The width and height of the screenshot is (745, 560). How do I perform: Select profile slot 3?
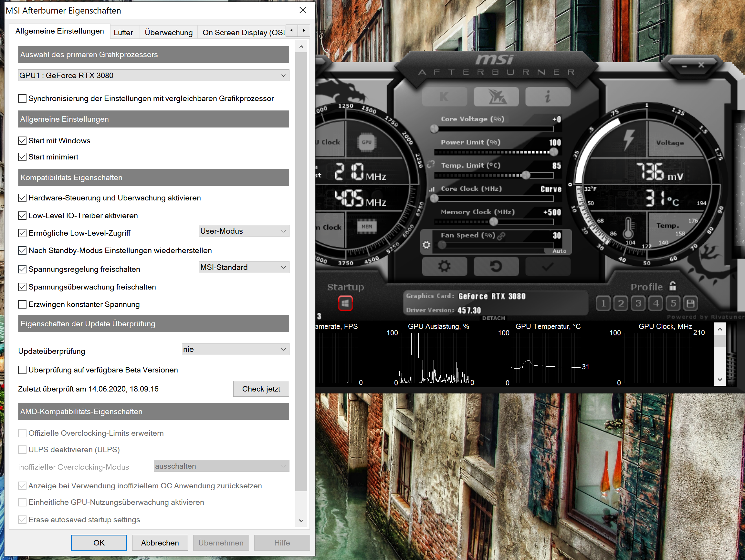[x=638, y=303]
